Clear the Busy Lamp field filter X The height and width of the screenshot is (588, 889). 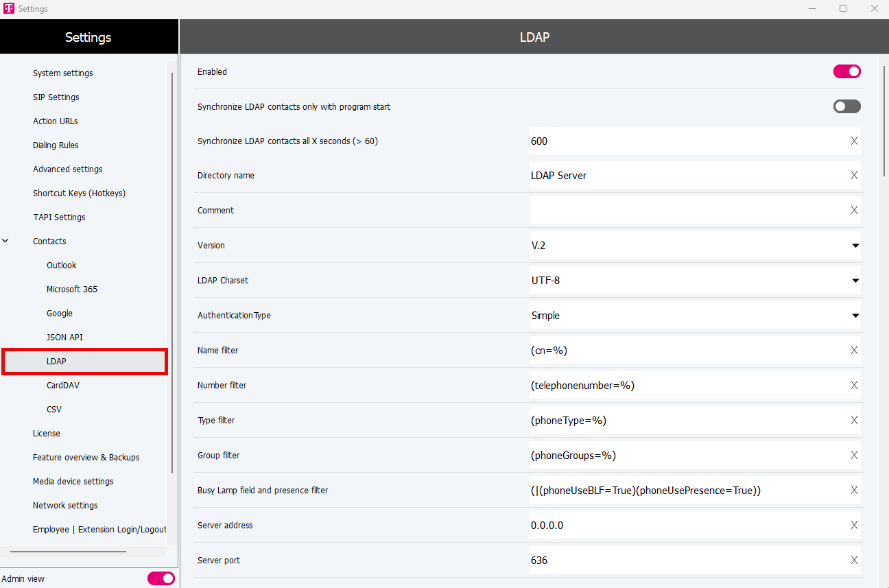854,491
